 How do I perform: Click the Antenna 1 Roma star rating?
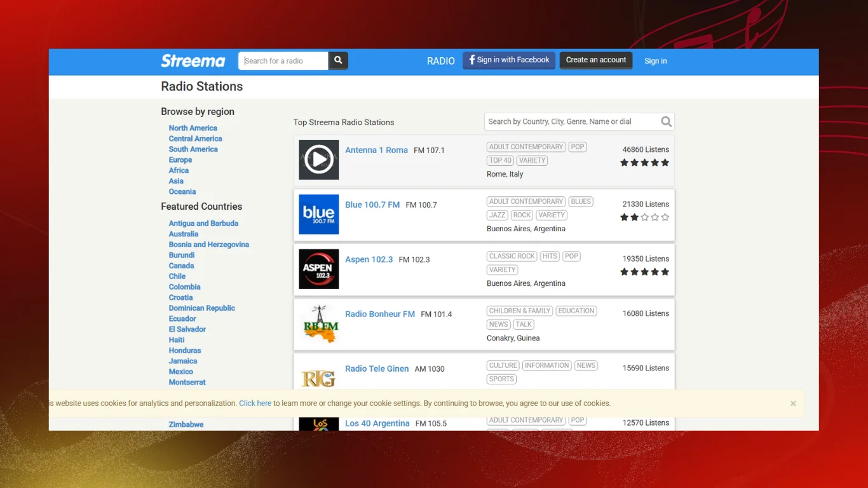pos(644,163)
